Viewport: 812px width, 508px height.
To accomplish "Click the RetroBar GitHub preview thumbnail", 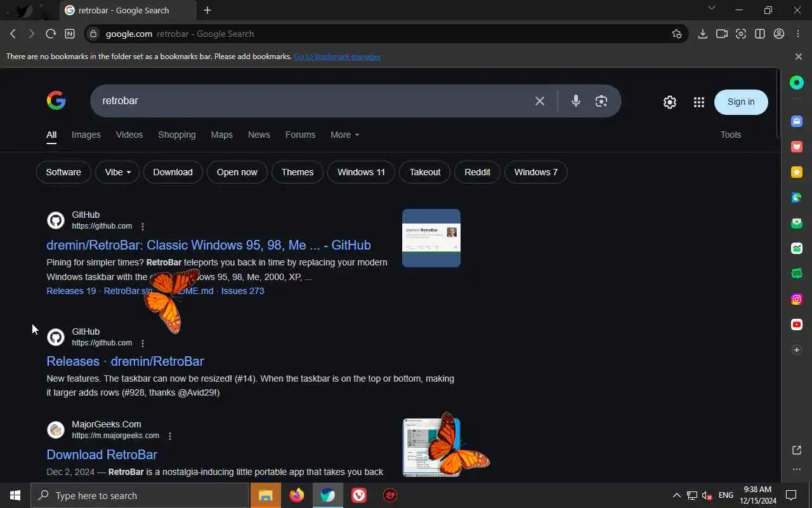I will click(x=431, y=238).
